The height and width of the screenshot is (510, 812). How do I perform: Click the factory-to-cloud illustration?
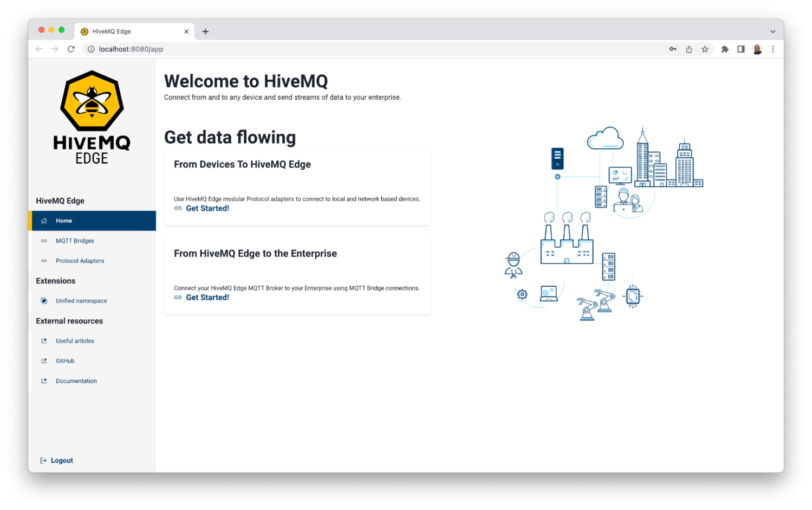coord(604,223)
